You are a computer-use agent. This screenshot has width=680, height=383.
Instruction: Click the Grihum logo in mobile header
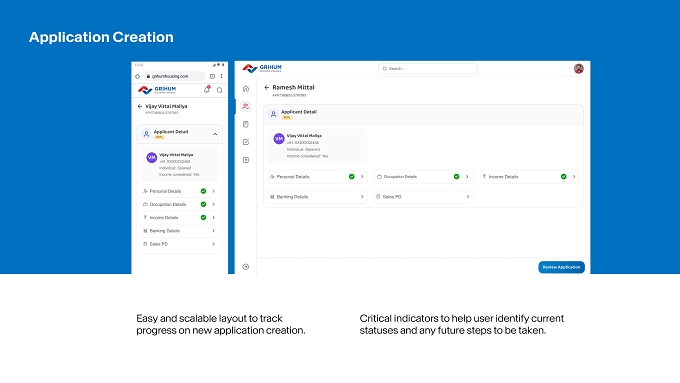[x=157, y=90]
